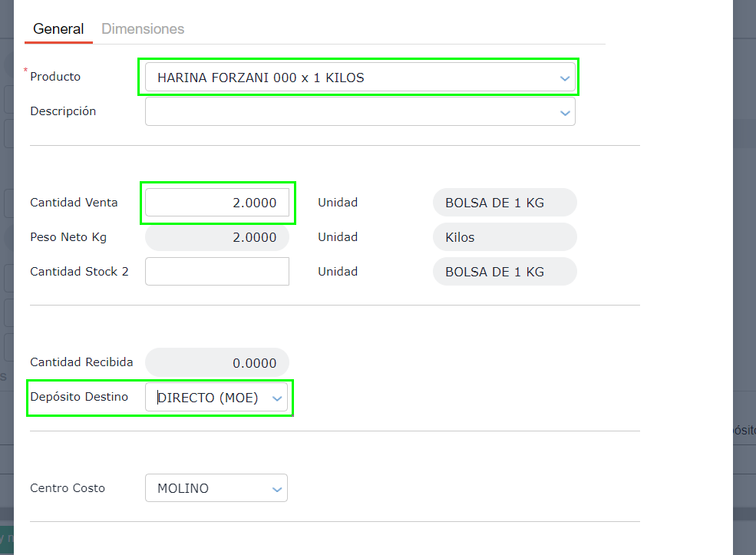Click the Centro Costo label

68,488
